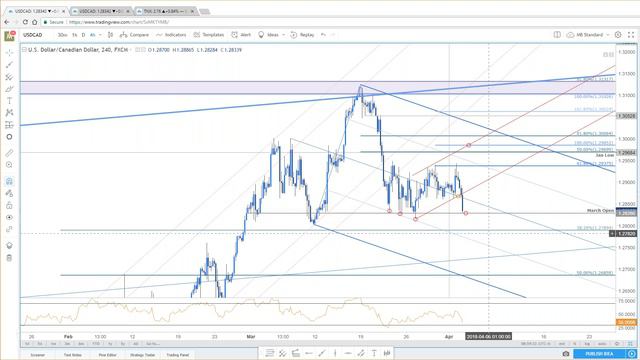Go to browser home page
Image resolution: width=640 pixels, height=360 pixels.
35,22
